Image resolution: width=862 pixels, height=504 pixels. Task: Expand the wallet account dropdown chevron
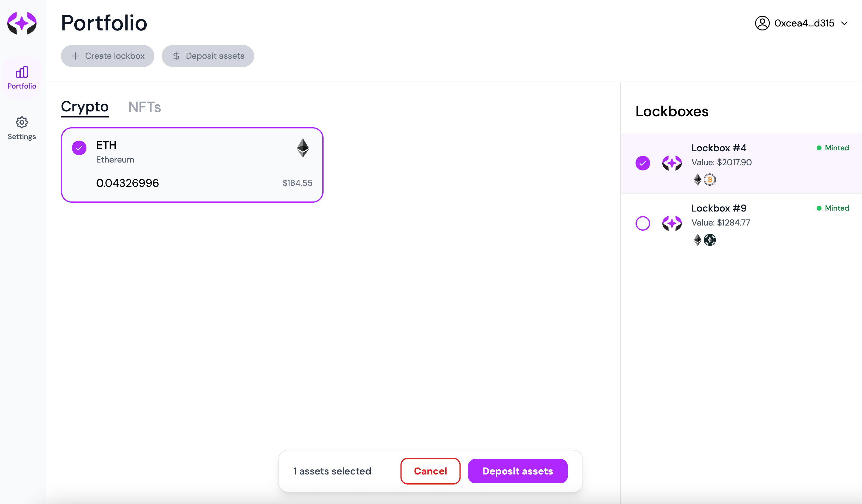[844, 23]
